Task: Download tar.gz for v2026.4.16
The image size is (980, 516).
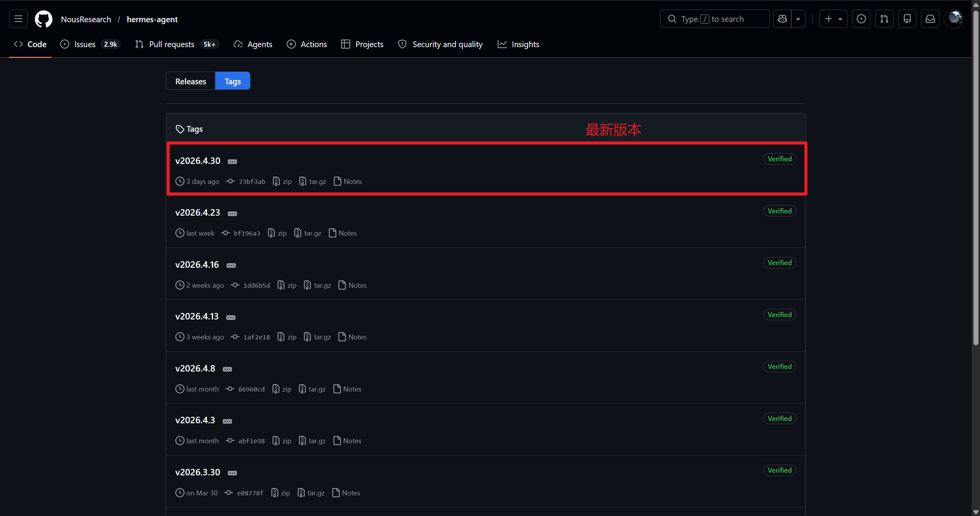Action: pos(317,285)
